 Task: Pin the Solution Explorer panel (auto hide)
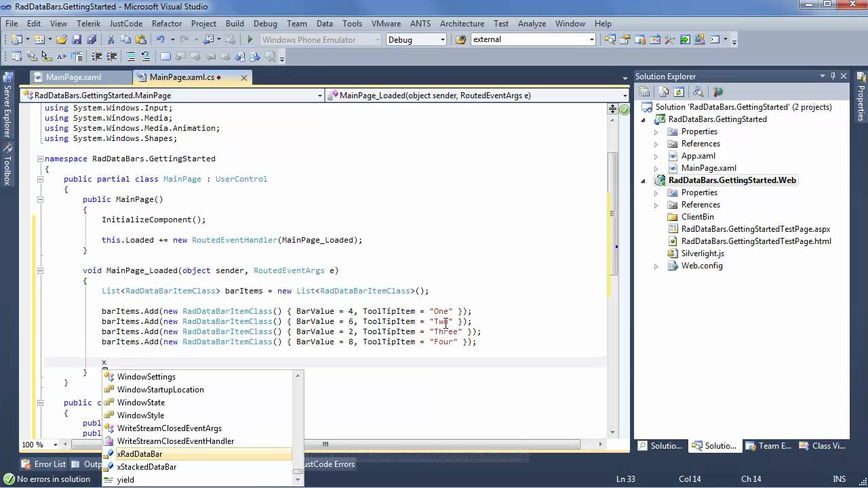(x=833, y=76)
